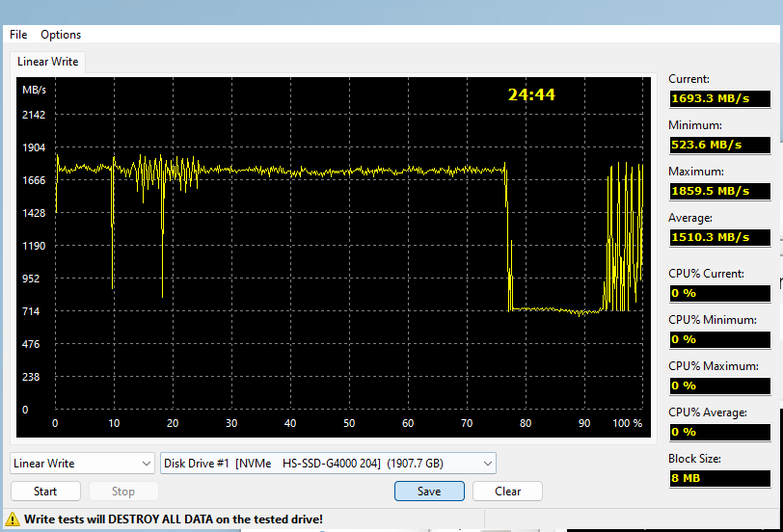Click the 1904 y-axis label
Image resolution: width=783 pixels, height=532 pixels.
pyautogui.click(x=34, y=147)
